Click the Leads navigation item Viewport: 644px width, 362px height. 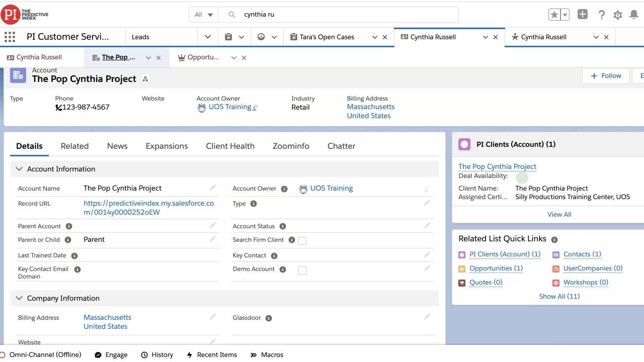click(x=140, y=37)
